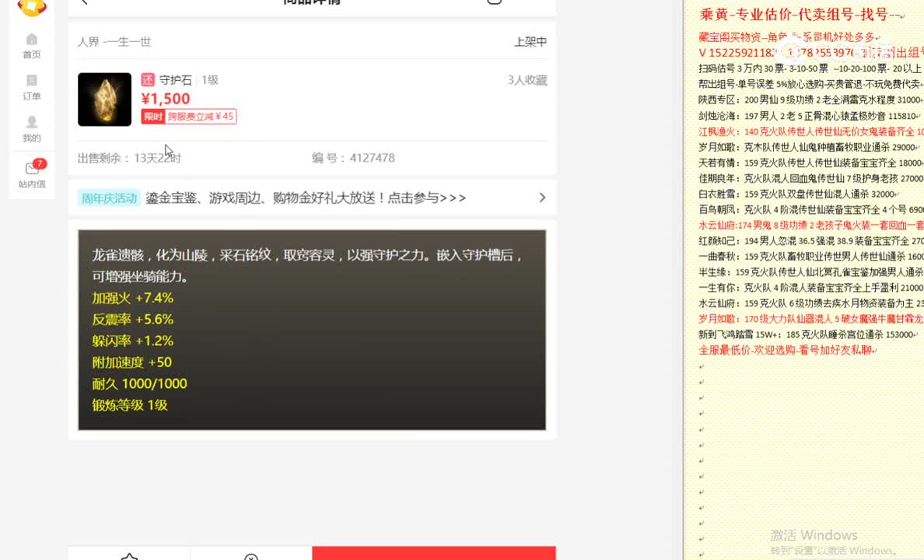
Task: Click the 百鸟朝凤：克火队4阶混 line
Action: coord(811,209)
